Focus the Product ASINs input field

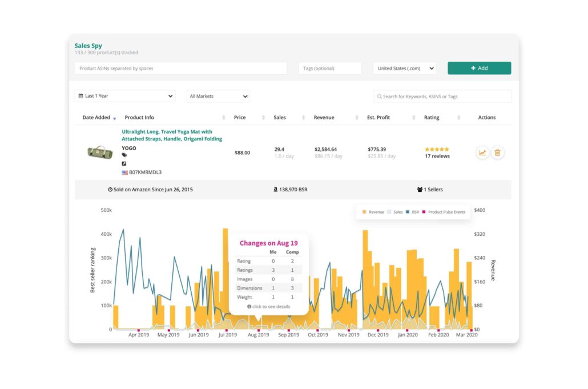point(180,69)
